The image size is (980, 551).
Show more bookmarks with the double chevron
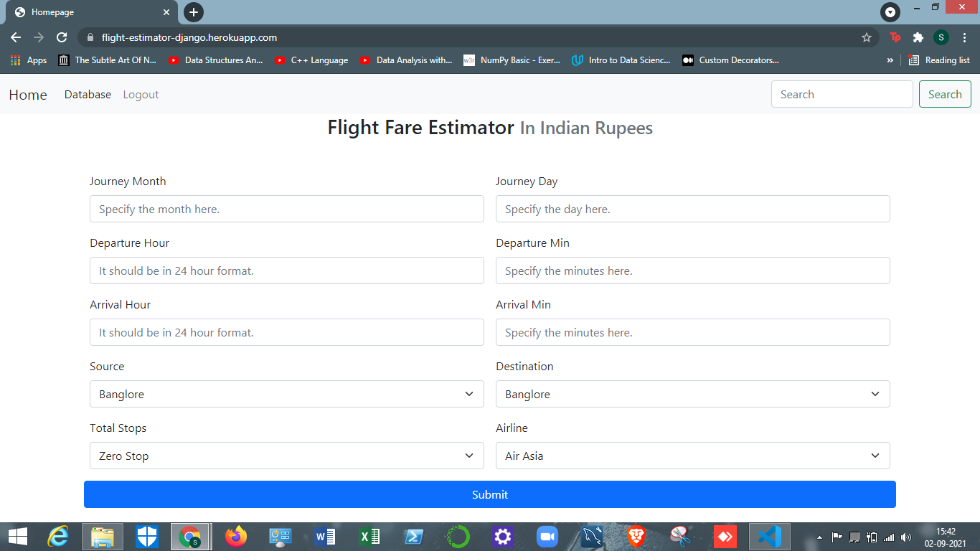[890, 60]
